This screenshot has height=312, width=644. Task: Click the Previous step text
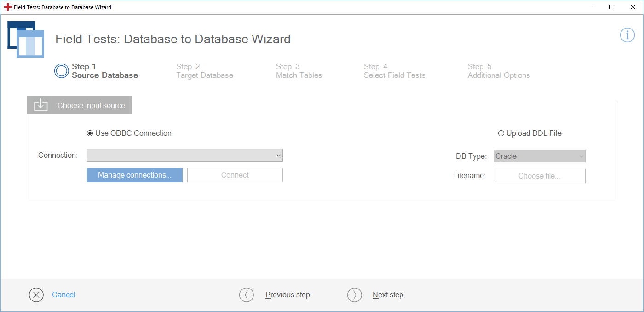(x=287, y=295)
